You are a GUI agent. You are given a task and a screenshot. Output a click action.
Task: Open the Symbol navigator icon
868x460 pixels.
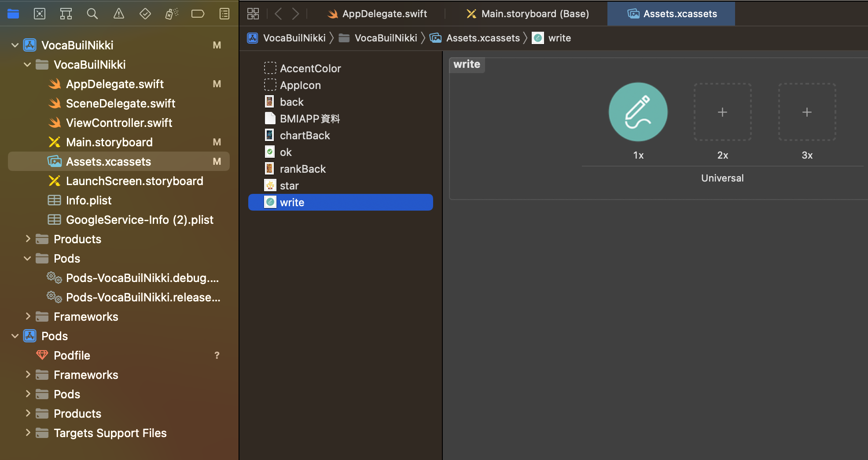coord(66,14)
